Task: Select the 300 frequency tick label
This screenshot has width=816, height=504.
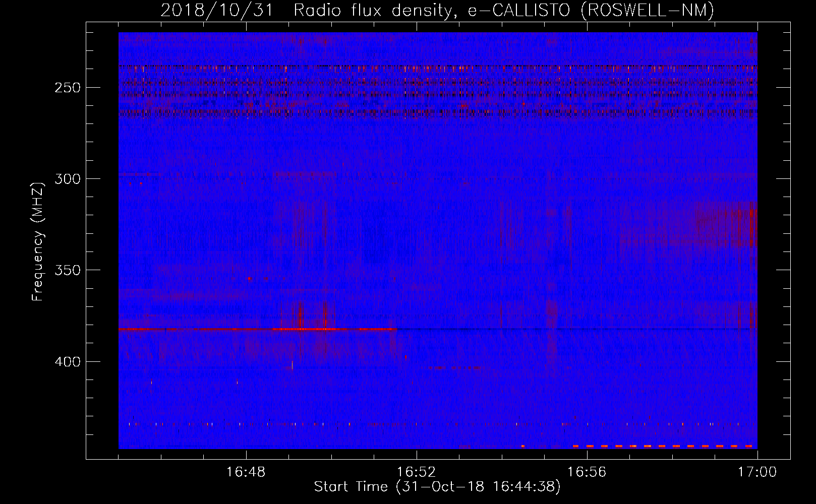Action: (68, 179)
